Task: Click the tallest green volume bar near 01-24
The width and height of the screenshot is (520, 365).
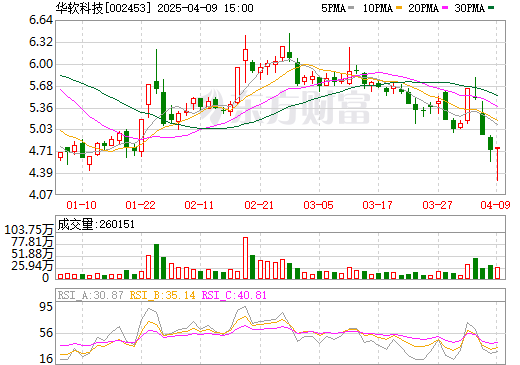Action: pyautogui.click(x=156, y=261)
